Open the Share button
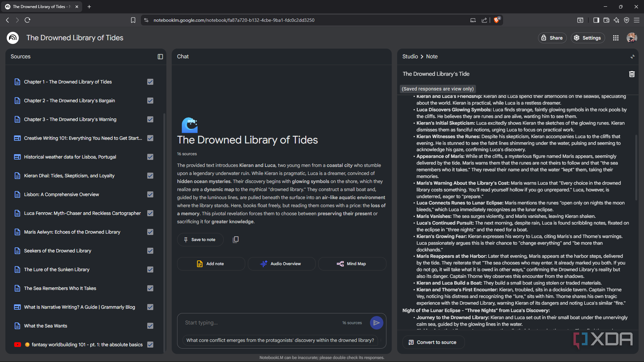 [552, 38]
